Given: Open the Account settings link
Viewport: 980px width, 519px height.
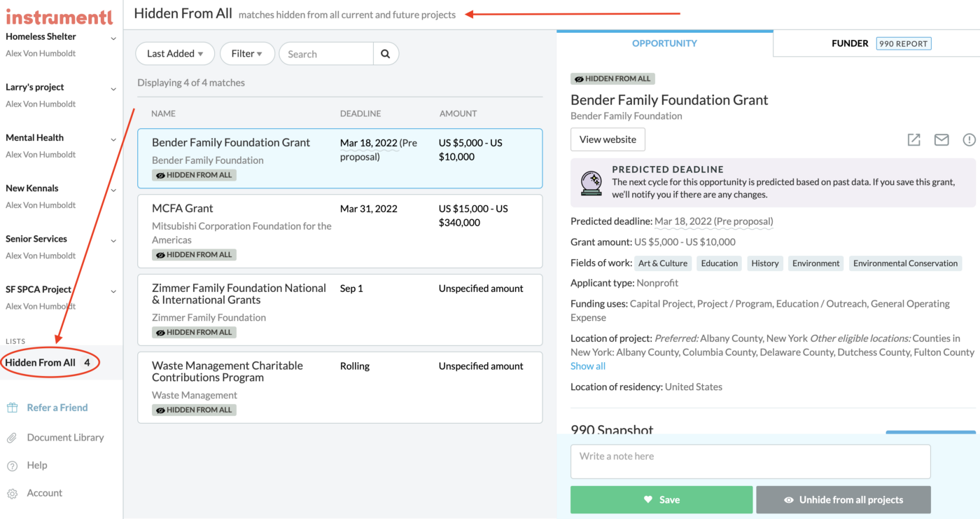Looking at the screenshot, I should pos(45,493).
